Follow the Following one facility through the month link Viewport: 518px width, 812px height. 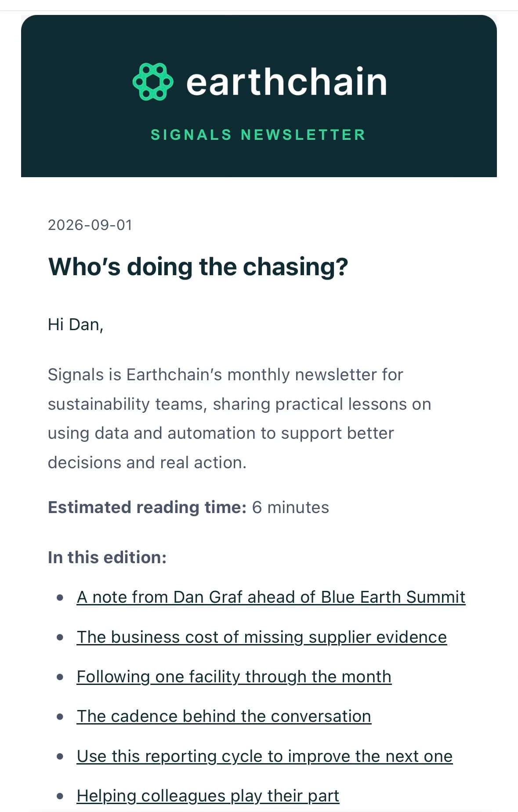click(x=234, y=677)
